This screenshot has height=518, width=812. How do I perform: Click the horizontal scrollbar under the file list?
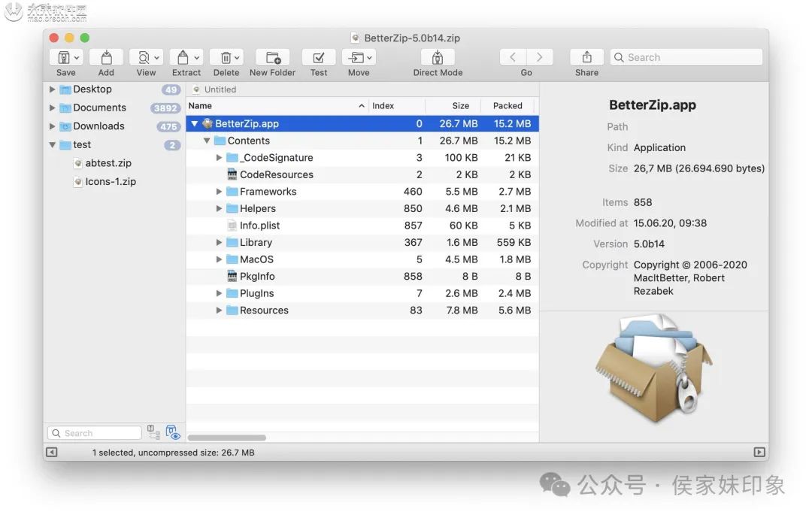227,438
